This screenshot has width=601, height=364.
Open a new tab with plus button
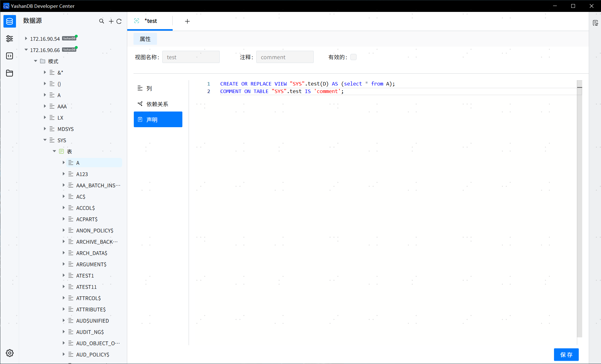(187, 21)
